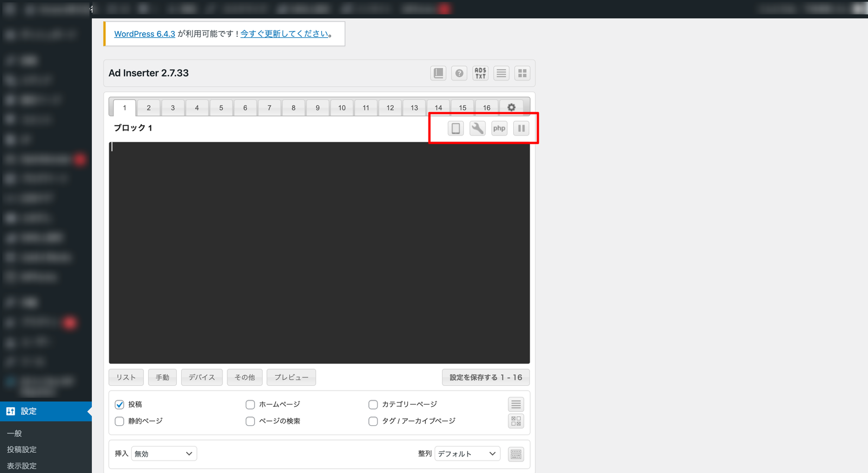Open 投稿設定 submenu item
Screen dimensions: 868x473
coord(22,450)
